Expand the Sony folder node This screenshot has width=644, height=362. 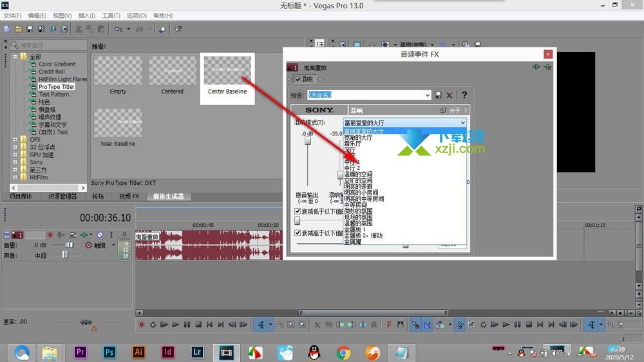click(15, 162)
